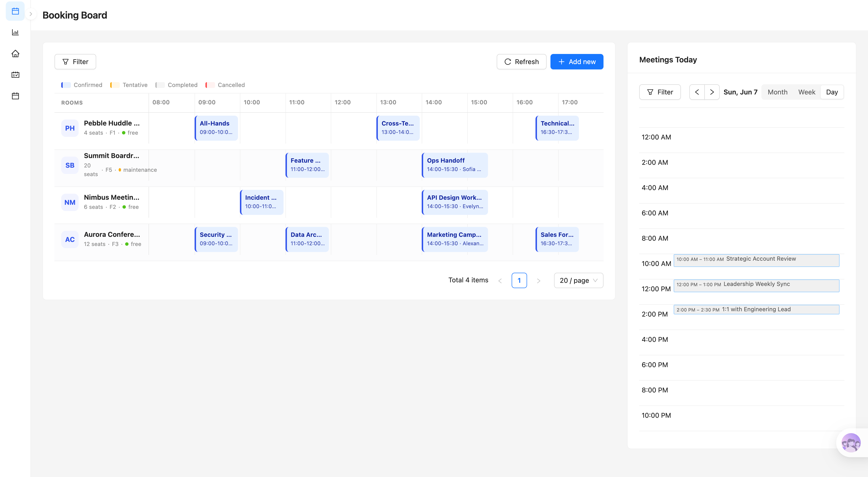The image size is (868, 477).
Task: Select the SB room avatar
Action: (70, 165)
